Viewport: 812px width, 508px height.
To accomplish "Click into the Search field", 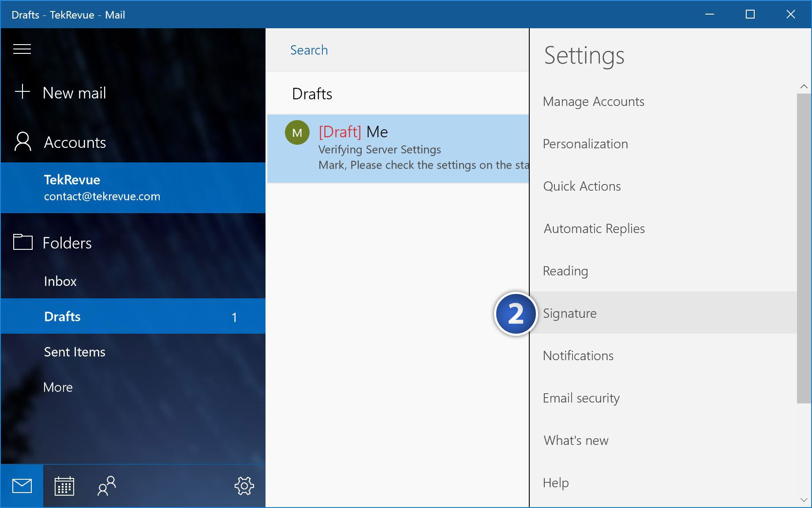I will 397,50.
